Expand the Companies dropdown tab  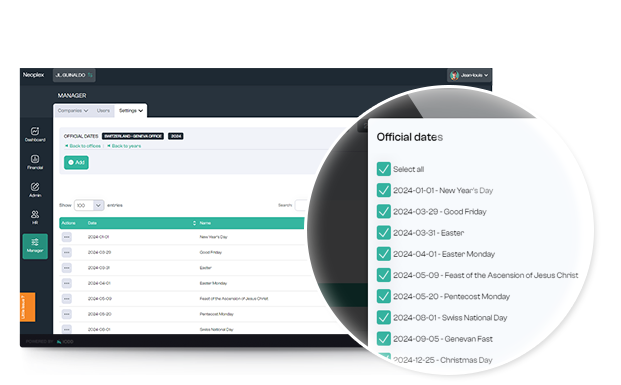pyautogui.click(x=73, y=111)
